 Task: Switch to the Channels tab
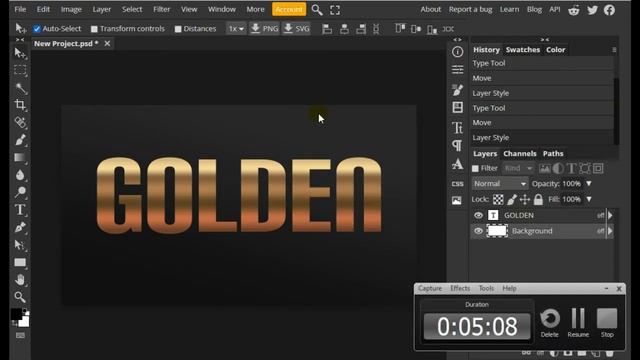click(x=520, y=153)
